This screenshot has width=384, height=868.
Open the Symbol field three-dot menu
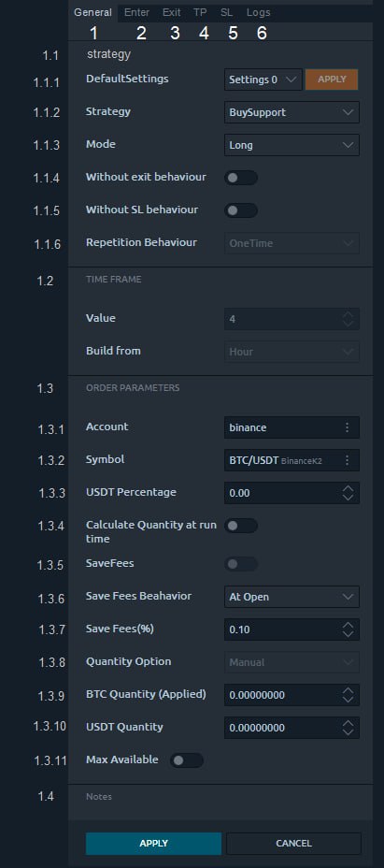(347, 460)
